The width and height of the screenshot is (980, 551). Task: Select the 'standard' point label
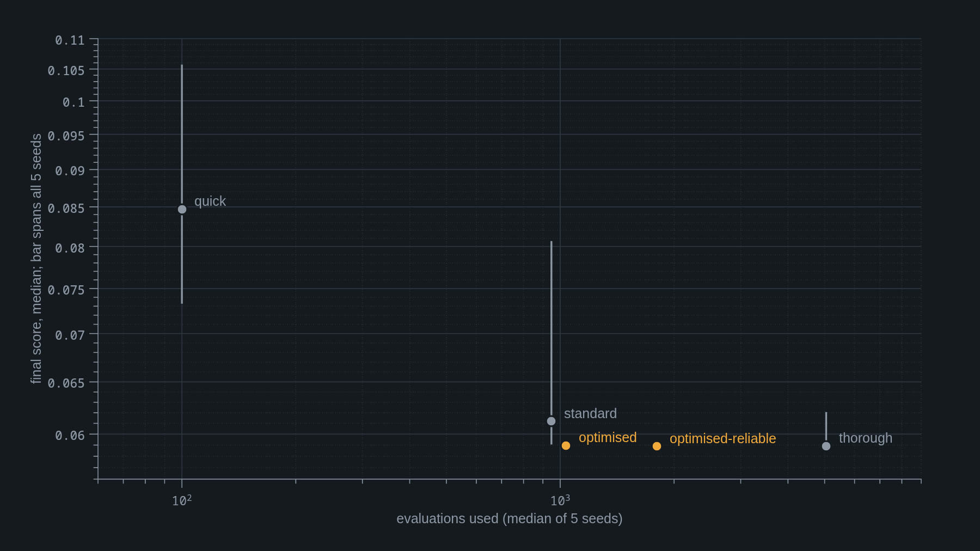point(590,413)
